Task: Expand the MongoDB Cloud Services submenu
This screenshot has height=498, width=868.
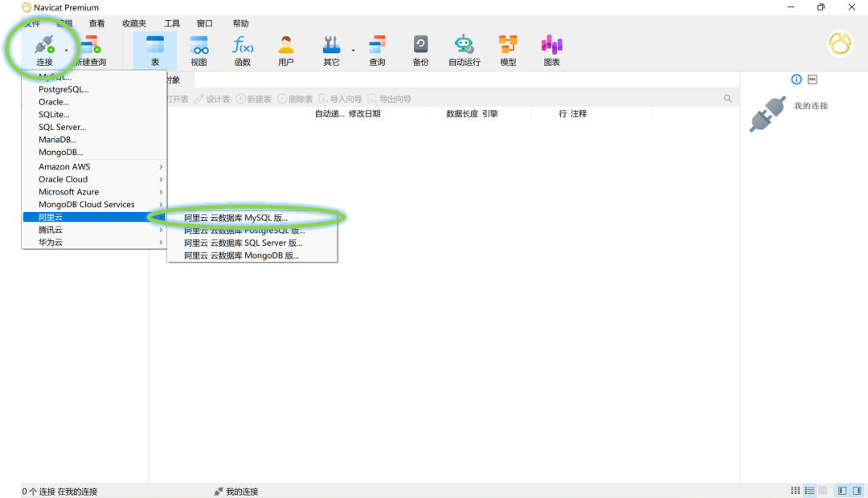Action: coord(94,205)
